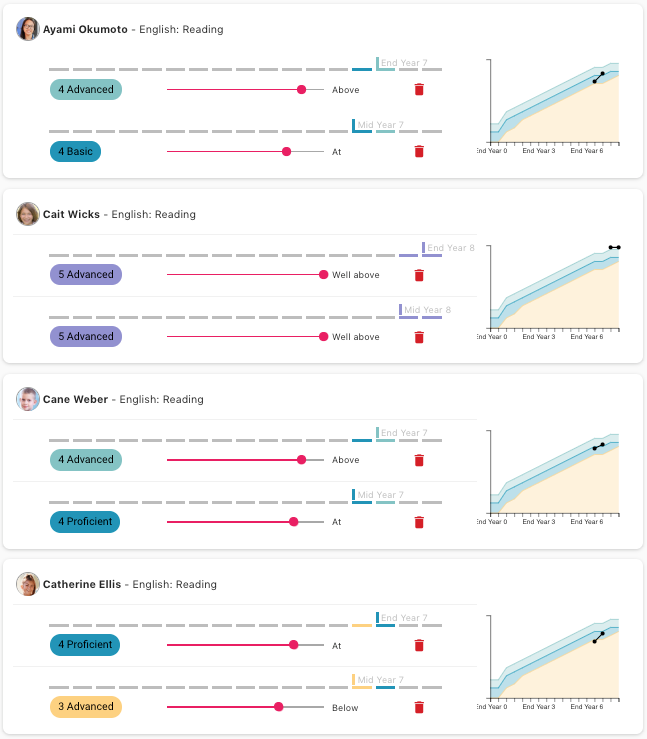Delete Cait Wicks' End Year 8 assessment
The height and width of the screenshot is (739, 647).
(419, 275)
